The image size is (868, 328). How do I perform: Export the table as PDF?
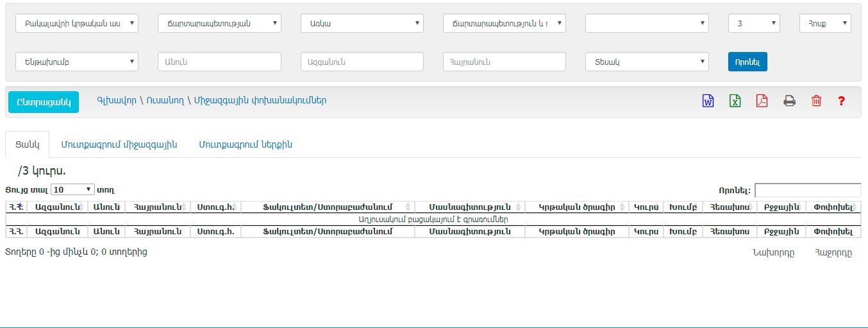click(762, 101)
